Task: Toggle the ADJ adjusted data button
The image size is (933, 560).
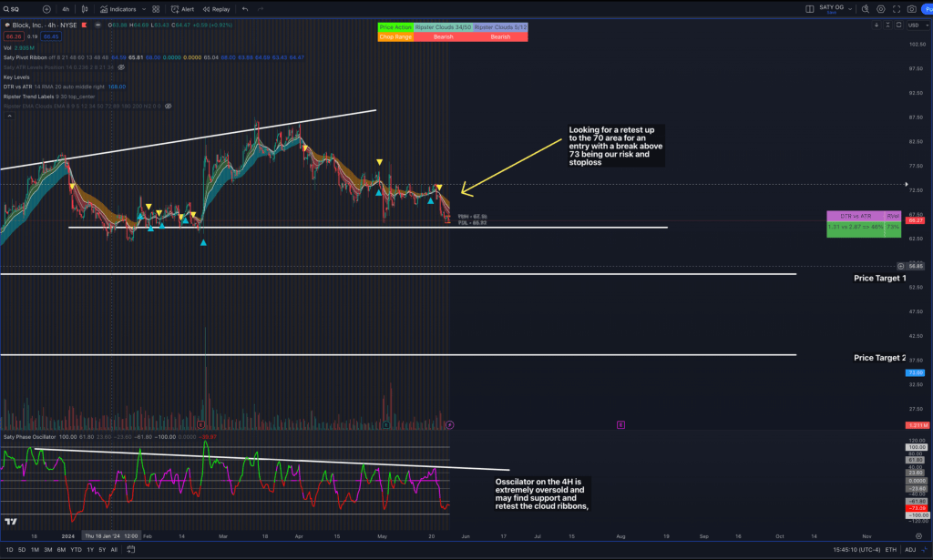Action: 910,550
